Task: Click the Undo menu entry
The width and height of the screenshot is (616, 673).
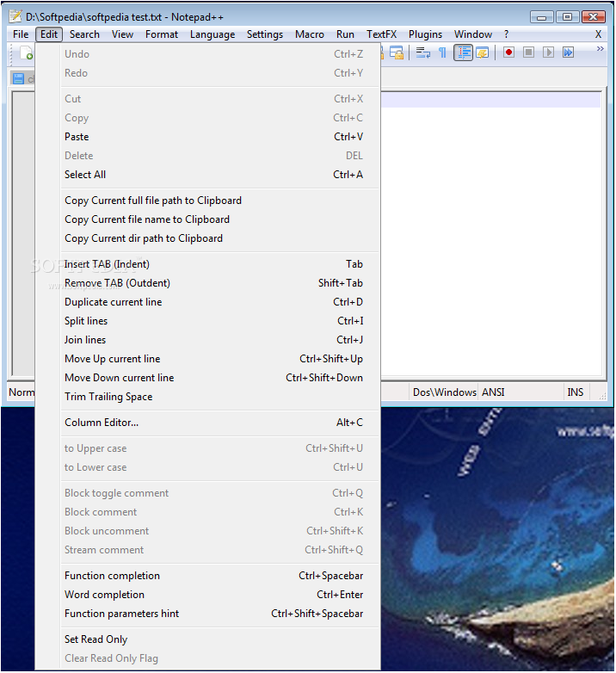Action: coord(208,54)
